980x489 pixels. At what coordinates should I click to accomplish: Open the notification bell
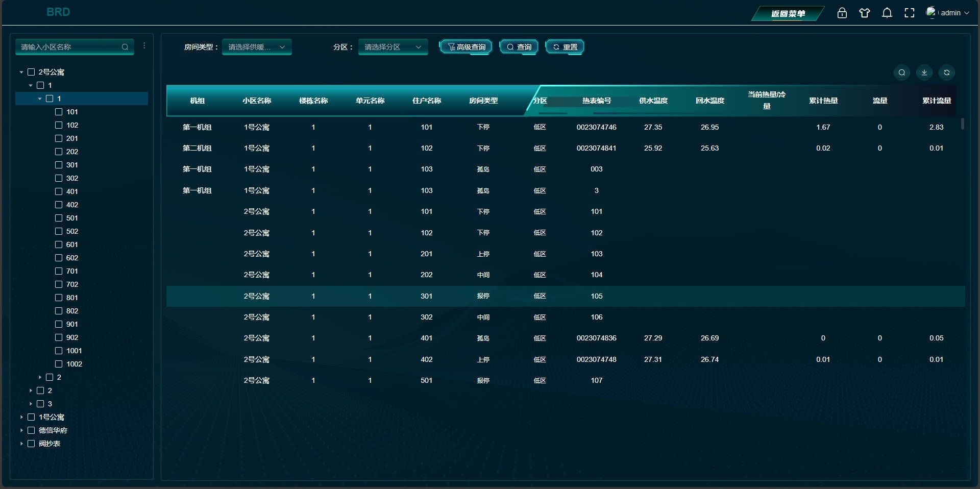point(887,13)
